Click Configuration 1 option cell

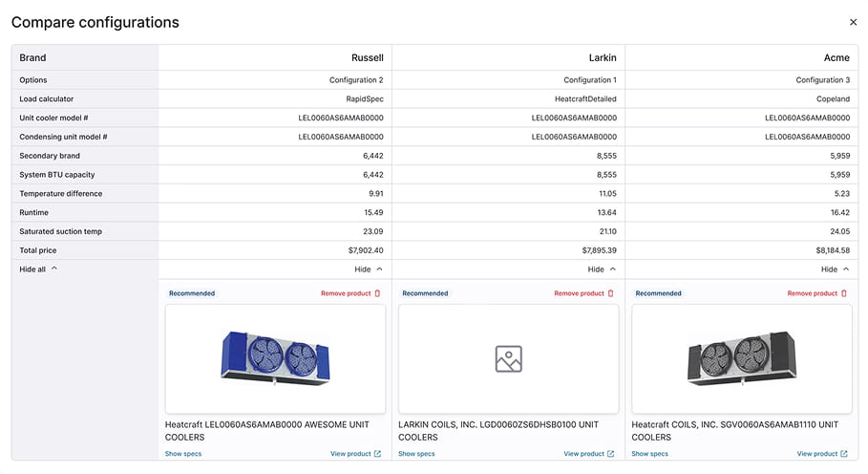[x=590, y=79]
